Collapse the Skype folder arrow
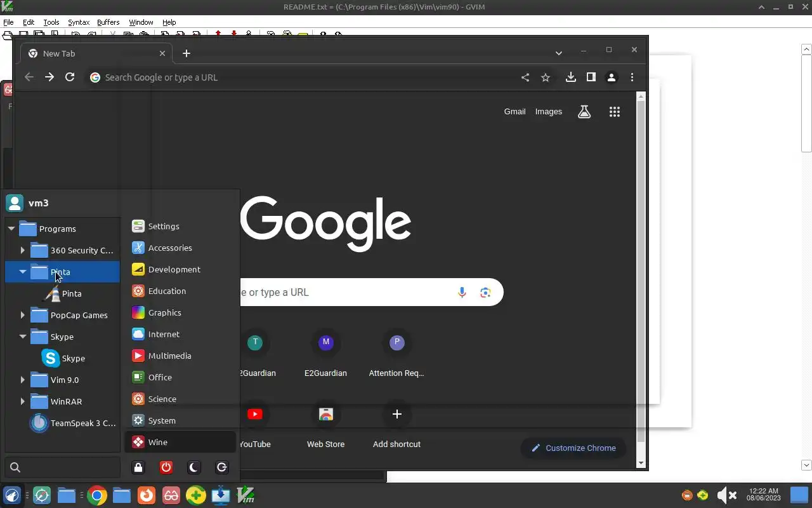The image size is (812, 508). coord(23,337)
